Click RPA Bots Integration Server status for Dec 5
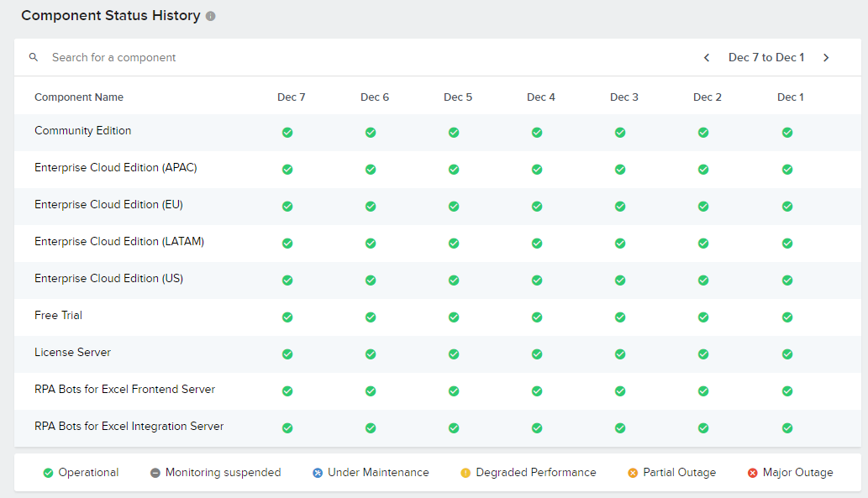This screenshot has height=498, width=868. 454,428
